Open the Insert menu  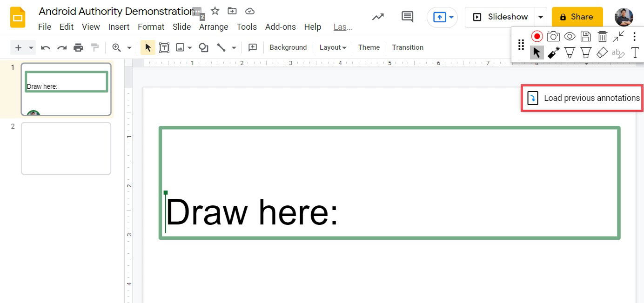[119, 27]
